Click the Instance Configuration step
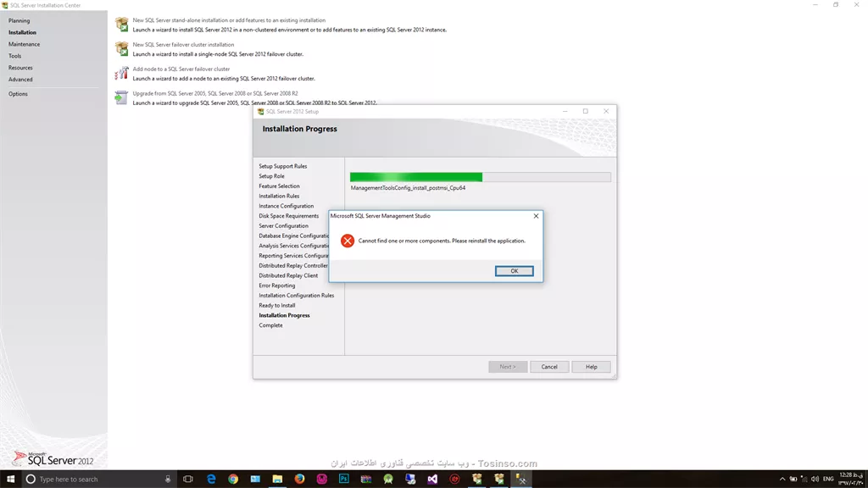Viewport: 868px width, 488px height. point(287,206)
